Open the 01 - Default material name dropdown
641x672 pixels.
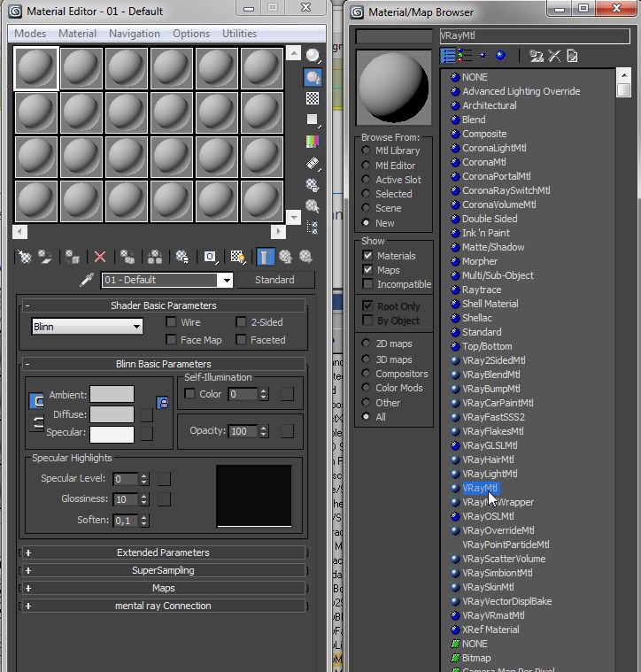227,281
